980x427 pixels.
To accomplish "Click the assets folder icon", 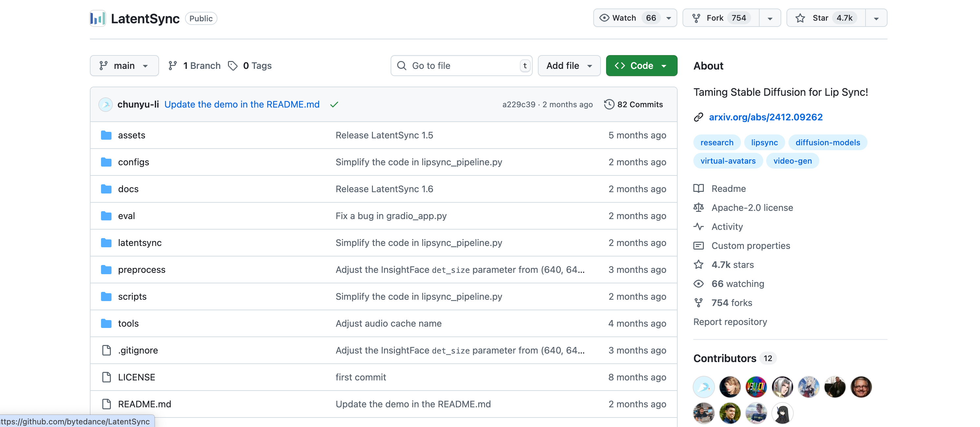I will point(106,135).
